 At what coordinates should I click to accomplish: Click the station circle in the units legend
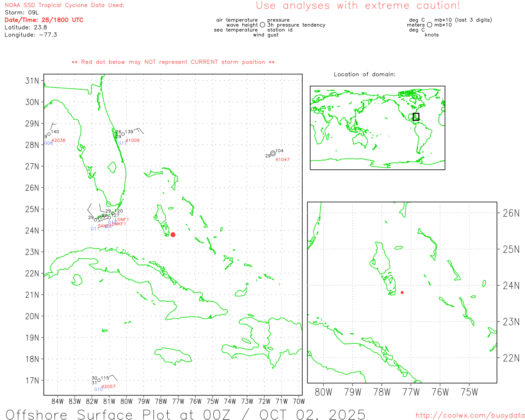pos(429,25)
